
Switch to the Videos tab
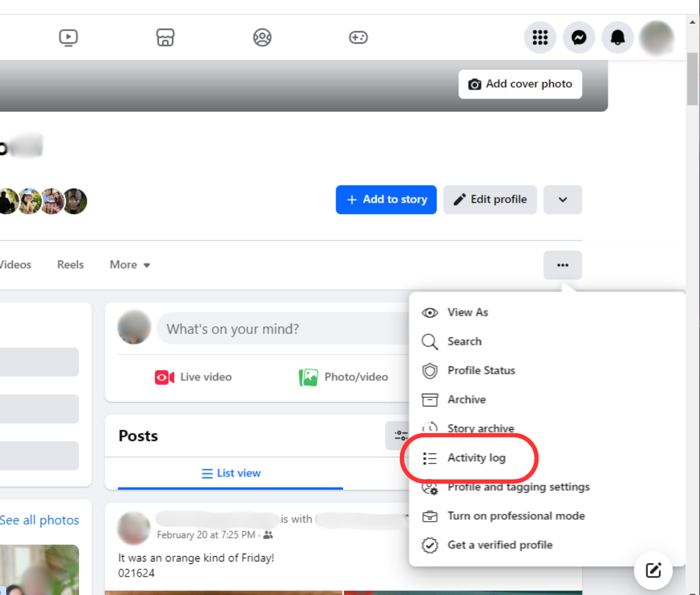pos(15,265)
